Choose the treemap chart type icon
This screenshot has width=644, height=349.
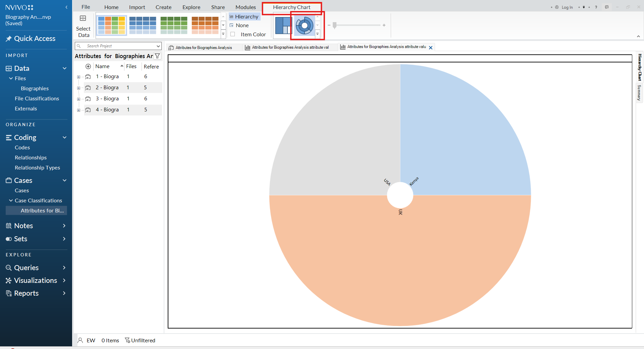(x=283, y=26)
